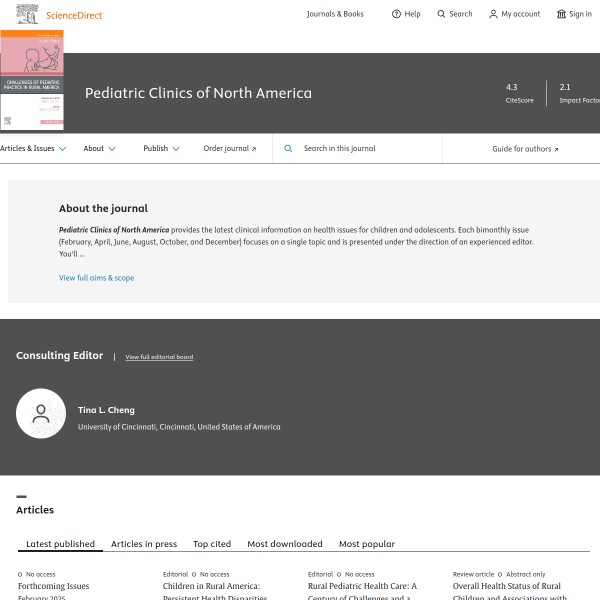The width and height of the screenshot is (600, 600).
Task: Select the Top cited tab
Action: (x=212, y=544)
